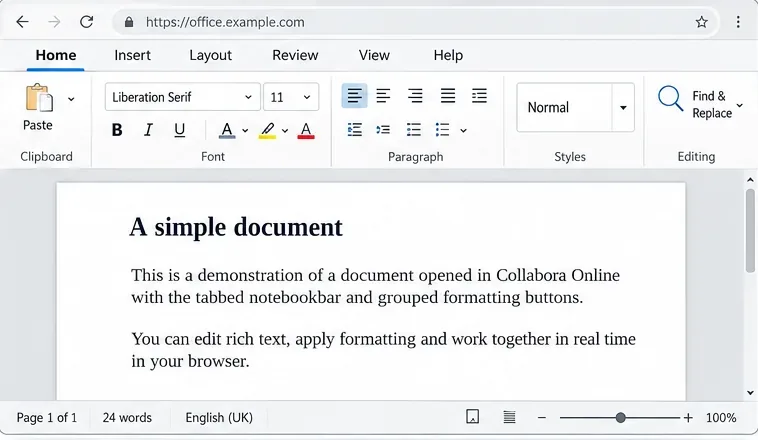Open the View tab
The width and height of the screenshot is (758, 440).
click(374, 55)
